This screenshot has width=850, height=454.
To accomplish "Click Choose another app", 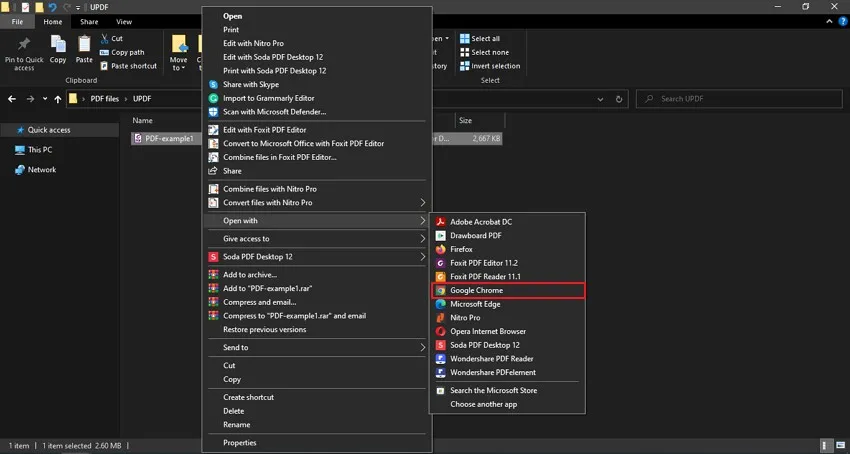I will (507, 405).
